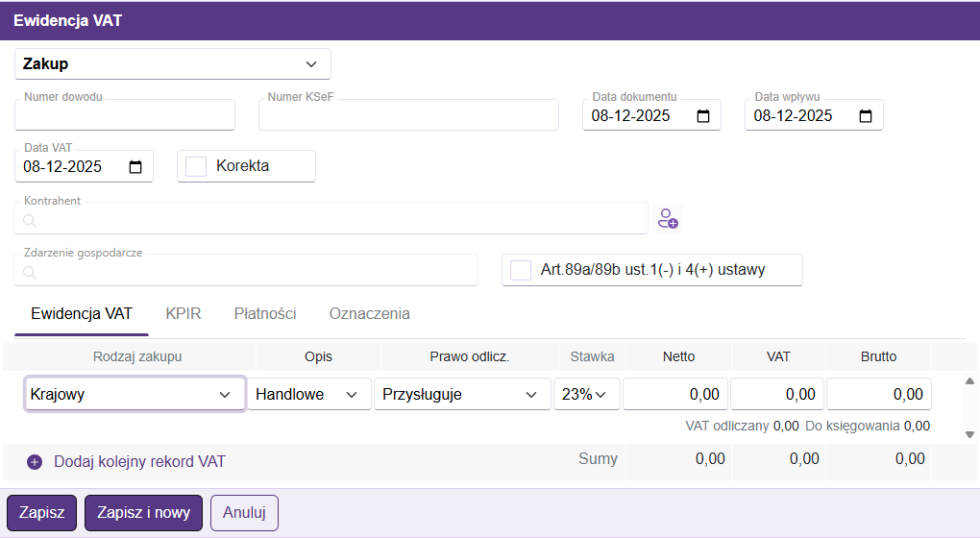Enable the Korekta checkbox

(197, 166)
